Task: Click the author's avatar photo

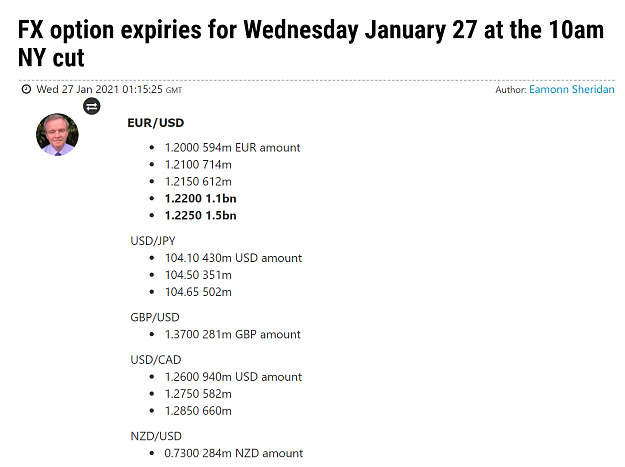Action: point(57,134)
